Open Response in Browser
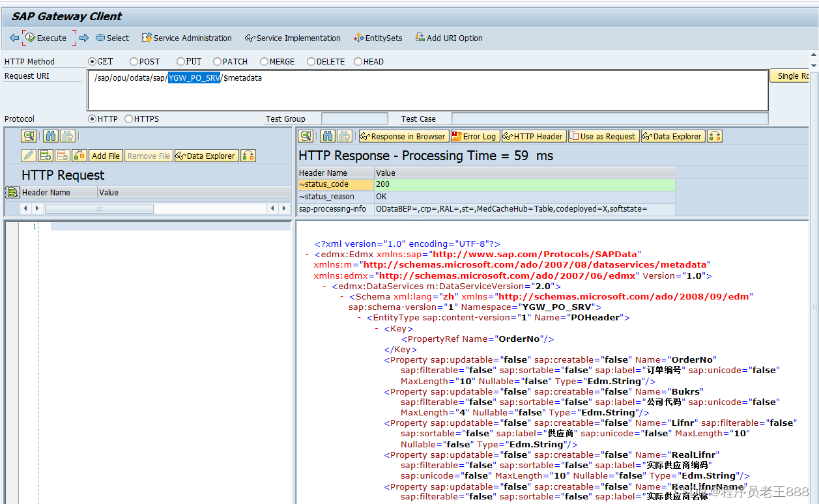 pyautogui.click(x=403, y=136)
